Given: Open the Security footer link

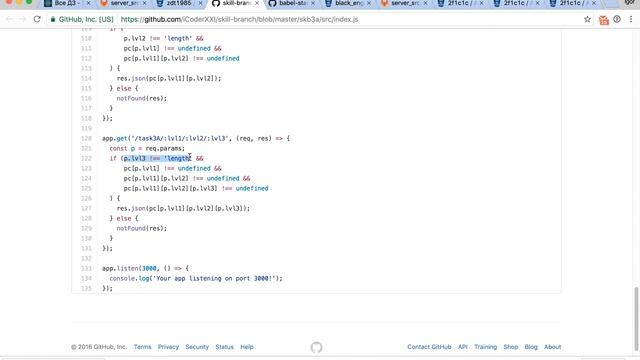Looking at the screenshot, I should click(x=197, y=347).
